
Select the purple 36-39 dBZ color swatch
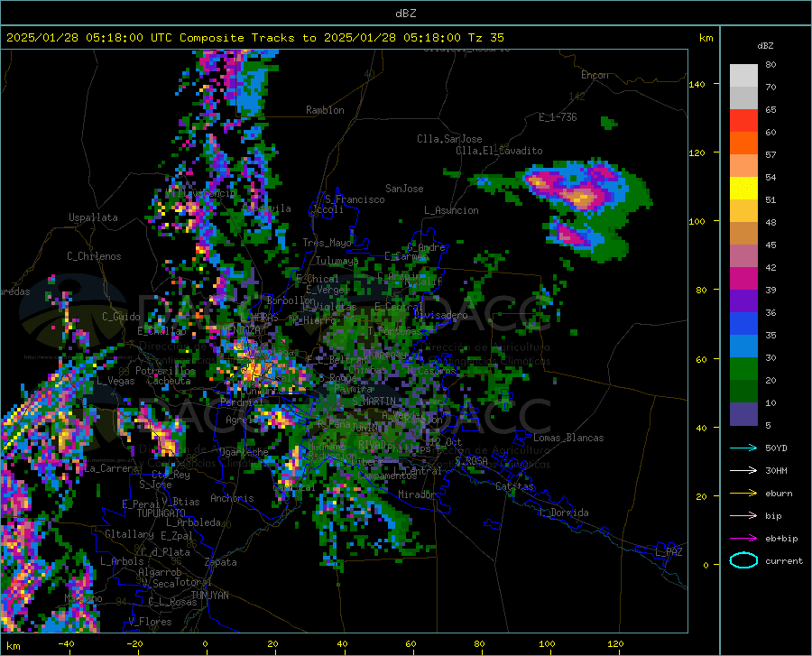point(743,301)
